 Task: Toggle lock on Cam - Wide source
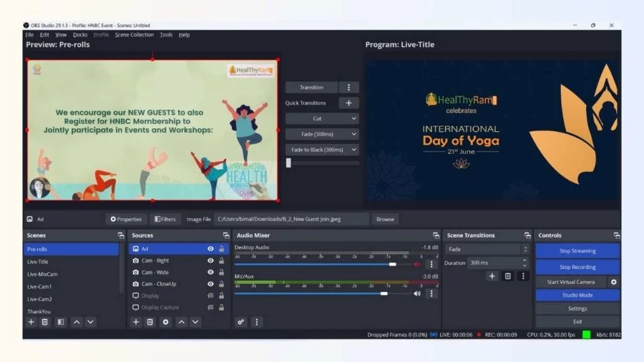(221, 272)
